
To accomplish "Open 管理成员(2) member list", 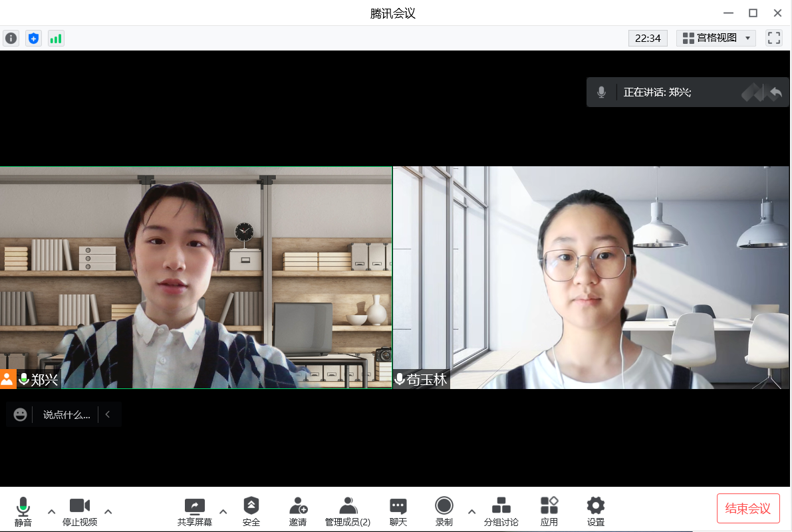I will (x=348, y=511).
